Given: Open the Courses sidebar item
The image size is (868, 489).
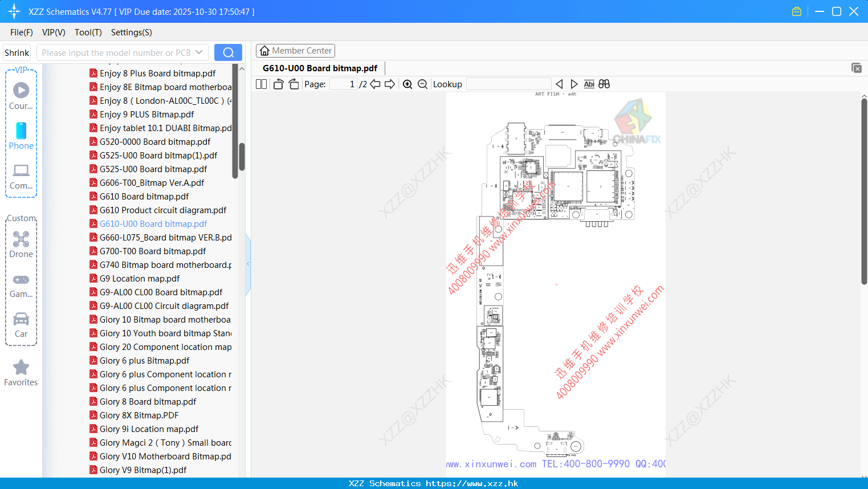Looking at the screenshot, I should tap(21, 96).
